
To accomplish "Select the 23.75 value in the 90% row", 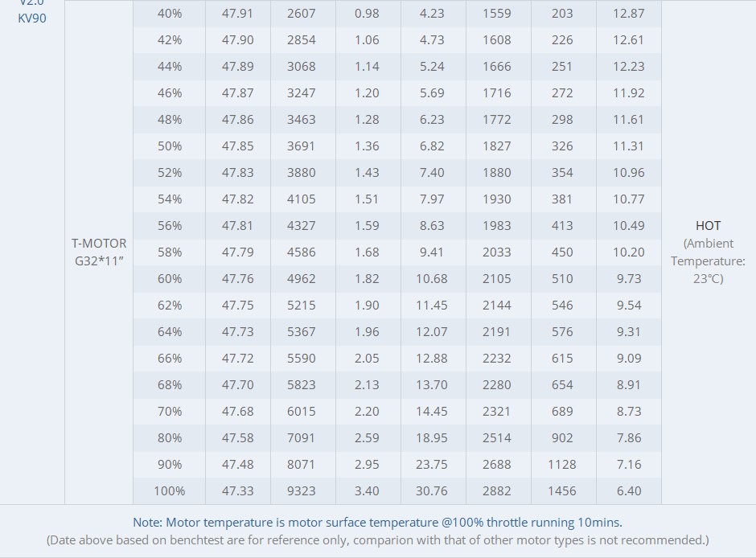I will [x=432, y=464].
